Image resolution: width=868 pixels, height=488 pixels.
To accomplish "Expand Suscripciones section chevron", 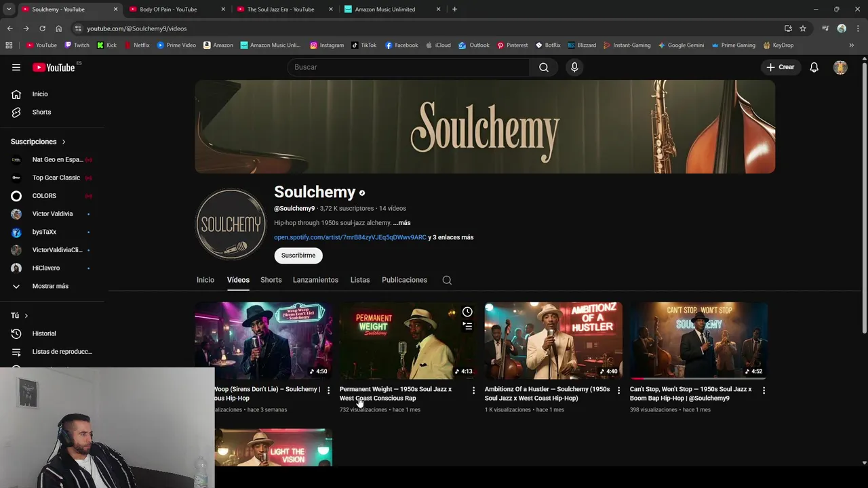I will click(x=64, y=142).
